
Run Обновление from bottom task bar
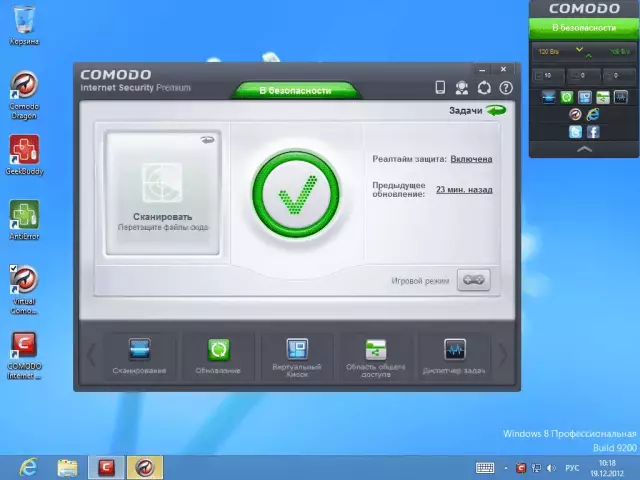click(x=218, y=357)
